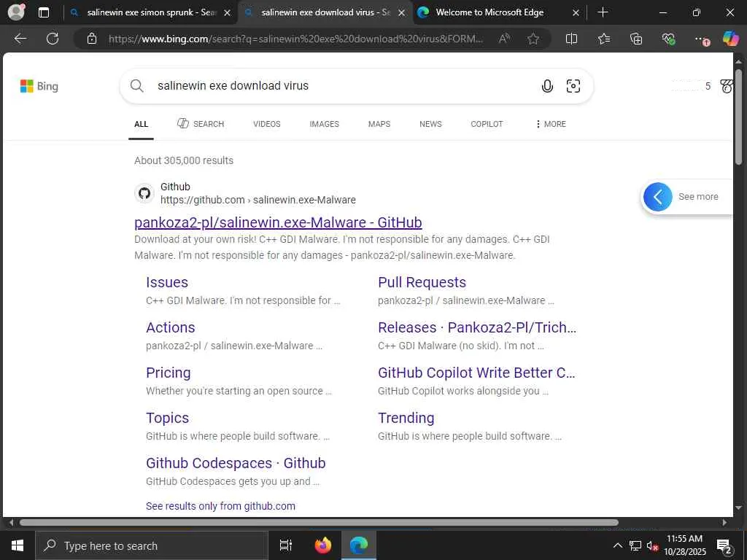Switch to the NEWS results tab
The width and height of the screenshot is (747, 560).
(430, 124)
